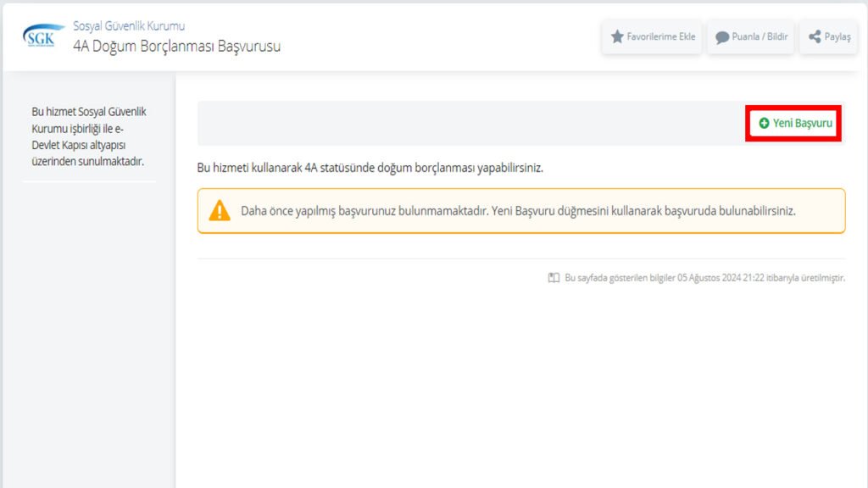
Task: Click the SGK logo
Action: [x=43, y=36]
